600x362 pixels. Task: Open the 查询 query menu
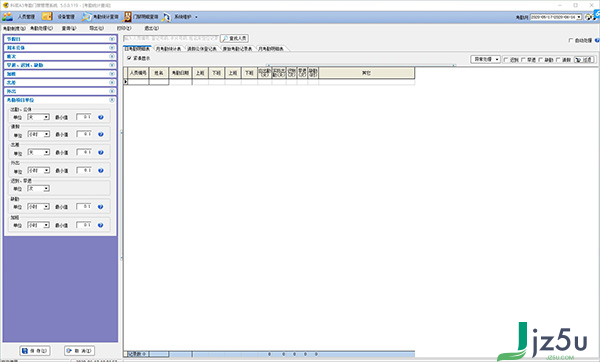[69, 28]
